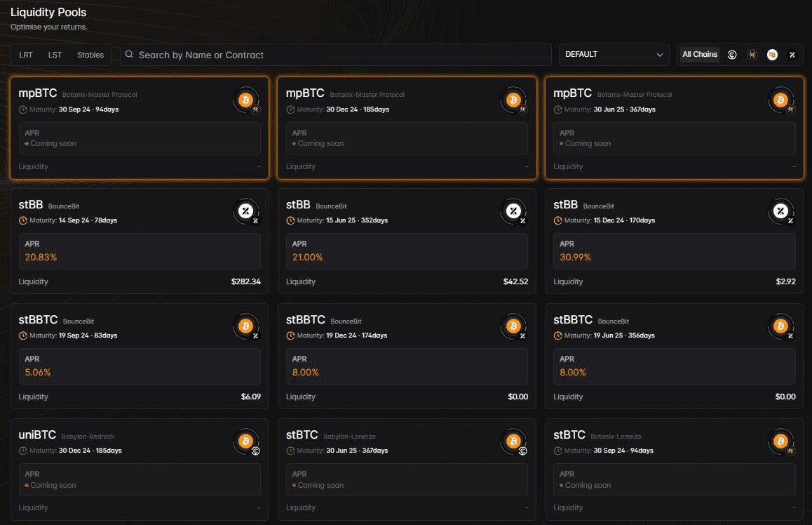Click the 21.00% APR value
812x525 pixels.
[308, 257]
